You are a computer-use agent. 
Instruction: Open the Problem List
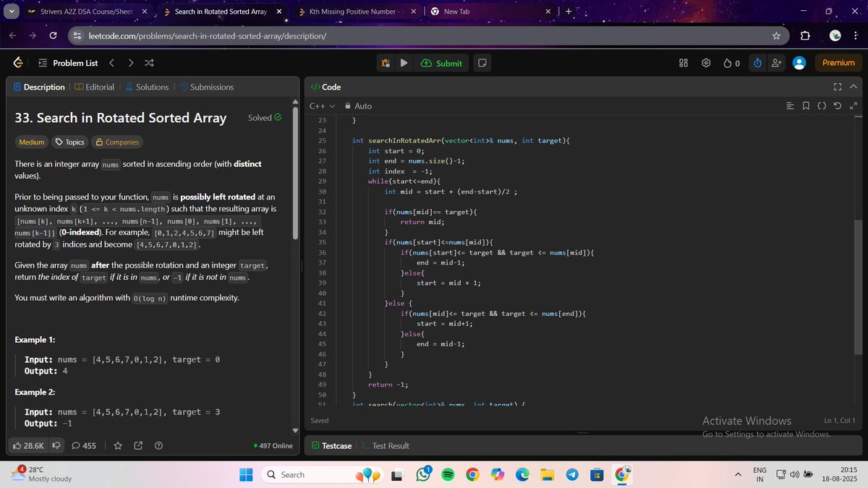[68, 63]
